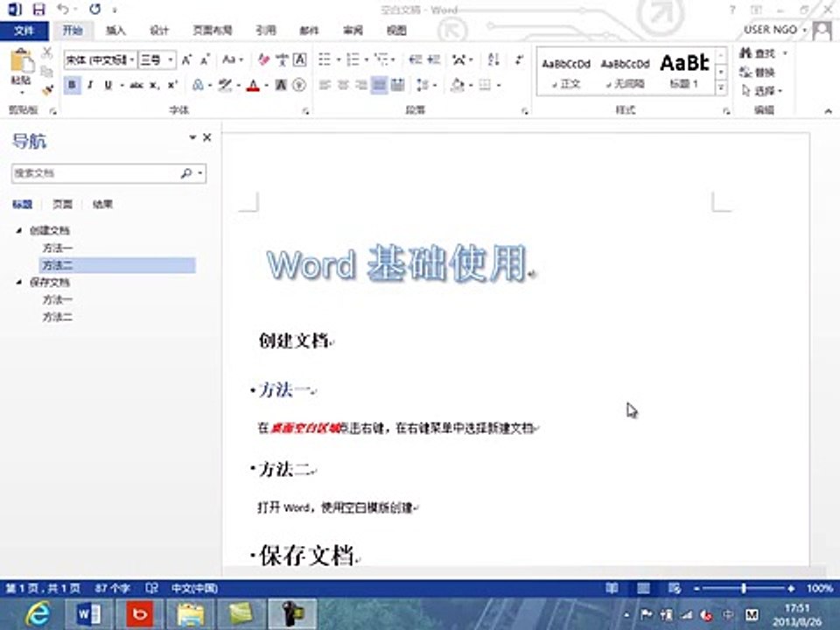Viewport: 840px width, 630px height.
Task: Toggle Bold formatting button
Action: tap(72, 85)
